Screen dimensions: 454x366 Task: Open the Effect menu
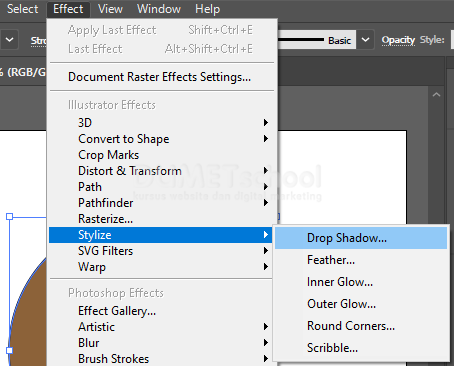coord(68,9)
